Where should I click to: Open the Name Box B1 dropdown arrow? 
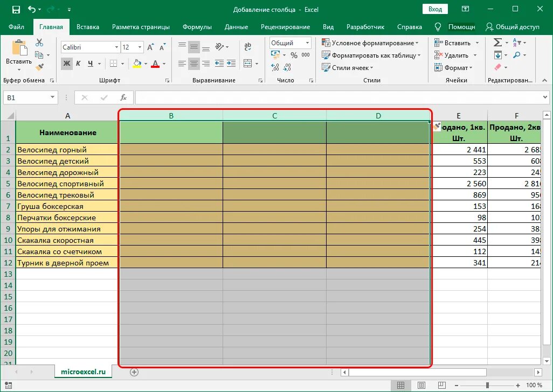tap(52, 97)
